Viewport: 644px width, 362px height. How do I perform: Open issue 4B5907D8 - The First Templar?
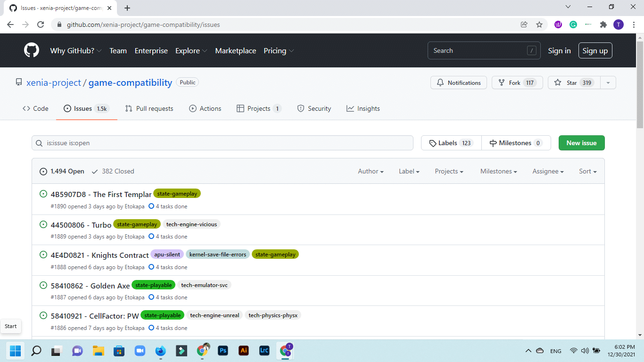[101, 194]
